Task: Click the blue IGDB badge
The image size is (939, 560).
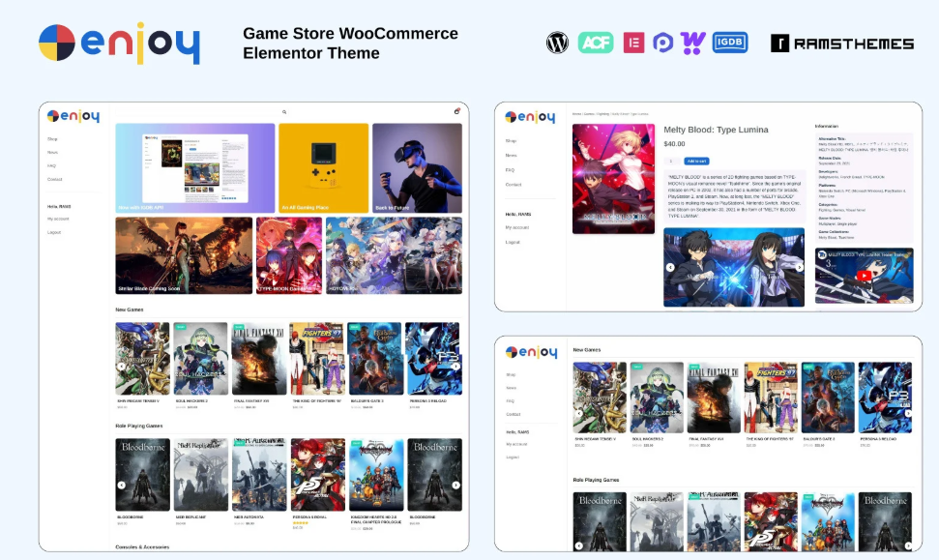Action: click(730, 43)
